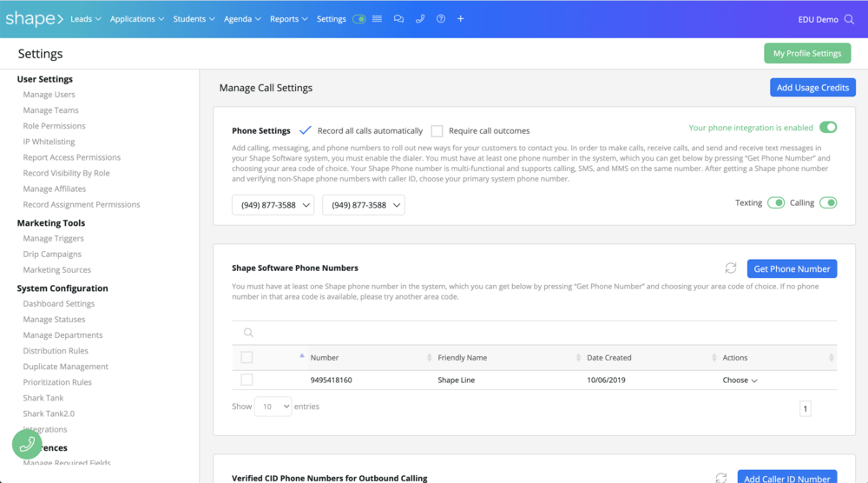The image size is (868, 483).
Task: Open Dashboard Settings
Action: click(59, 303)
